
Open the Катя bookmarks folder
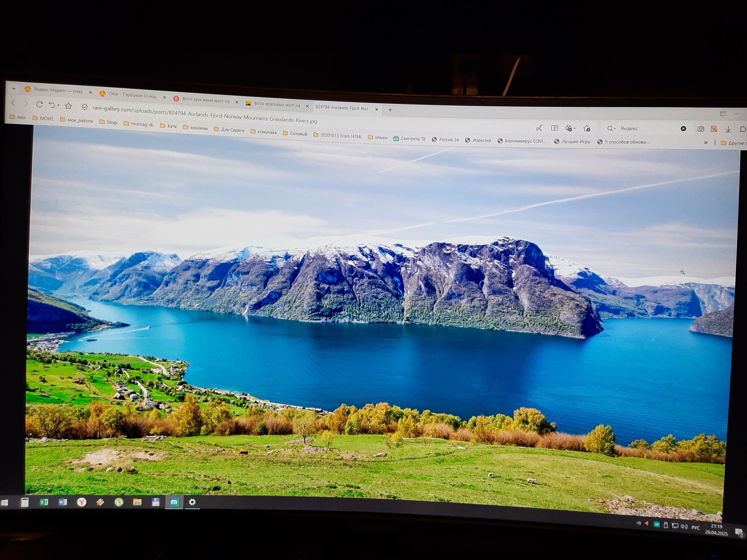(x=168, y=126)
